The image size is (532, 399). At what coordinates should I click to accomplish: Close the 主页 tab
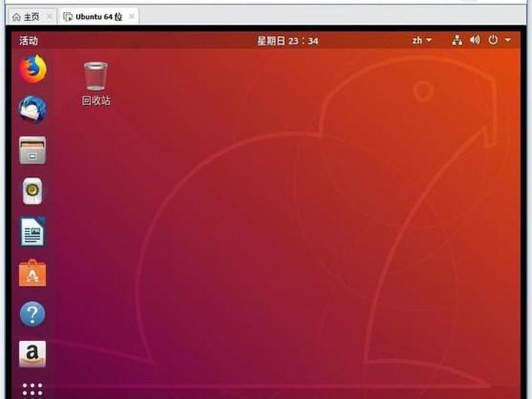pyautogui.click(x=49, y=17)
